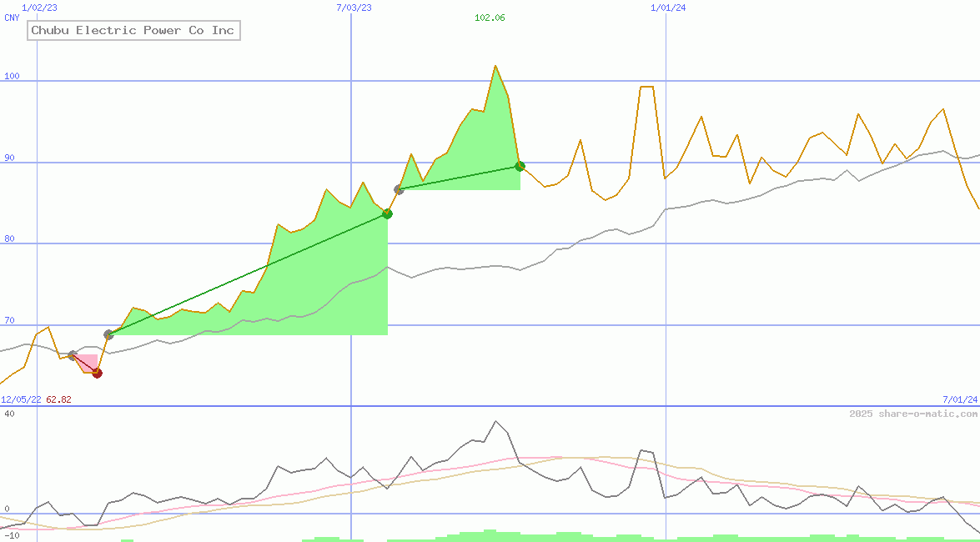Open the share-o-matic.com watermark link
The height and width of the screenshot is (542, 980).
point(913,414)
